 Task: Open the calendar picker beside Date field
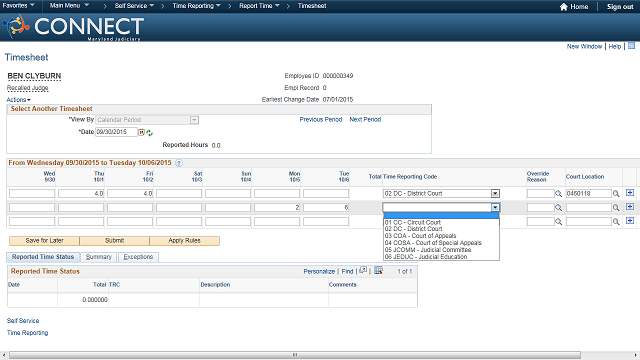[x=141, y=132]
